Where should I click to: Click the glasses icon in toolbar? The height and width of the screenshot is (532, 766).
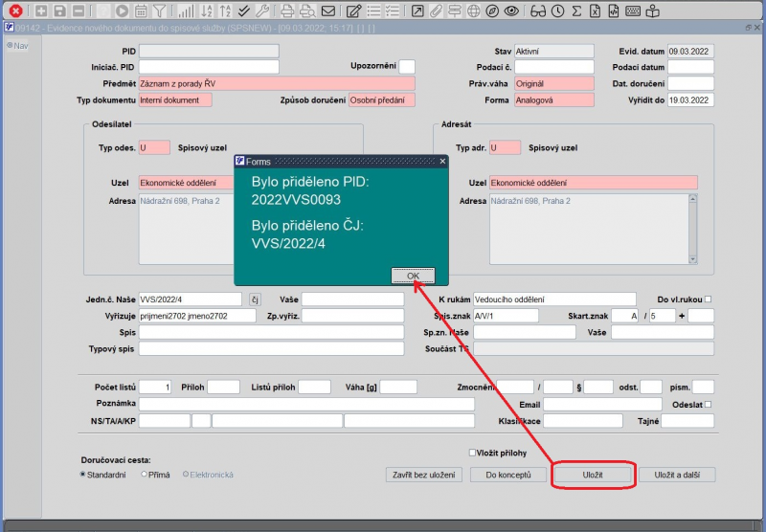(538, 11)
